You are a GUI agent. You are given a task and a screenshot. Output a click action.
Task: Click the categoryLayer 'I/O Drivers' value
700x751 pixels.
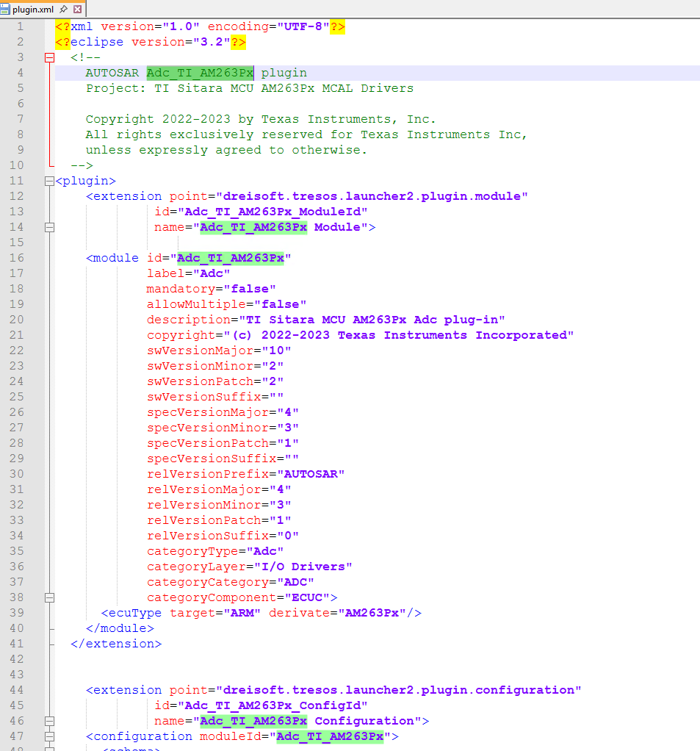click(x=303, y=567)
